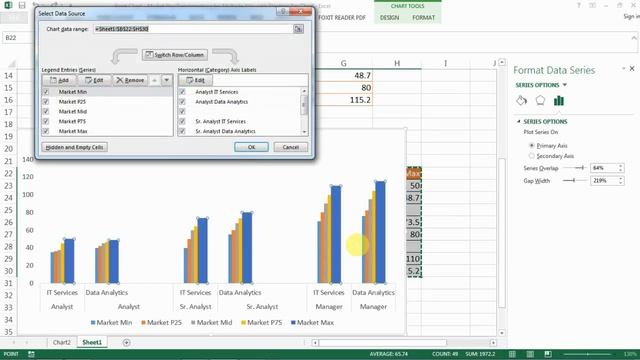Uncheck the Market Mid series checkbox
Viewport: 640px width, 360px height.
coord(46,111)
